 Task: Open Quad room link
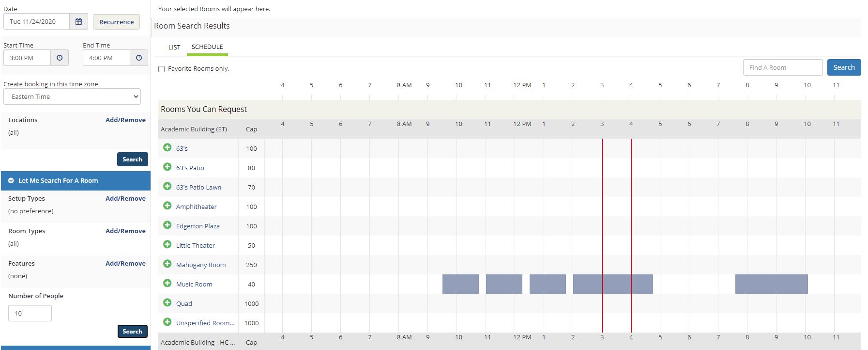(184, 303)
